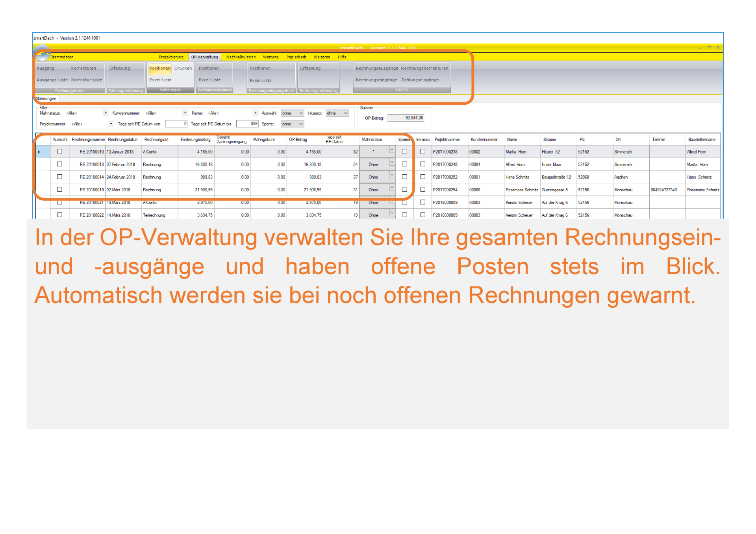The height and width of the screenshot is (534, 756).
Task: Click the Tage seit RE-Datum bis field
Action: 247,124
